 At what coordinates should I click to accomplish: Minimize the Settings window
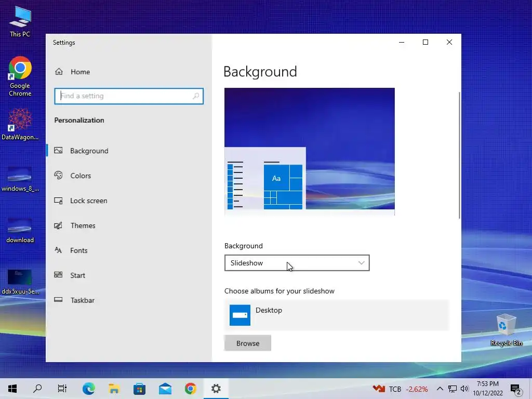(x=402, y=42)
